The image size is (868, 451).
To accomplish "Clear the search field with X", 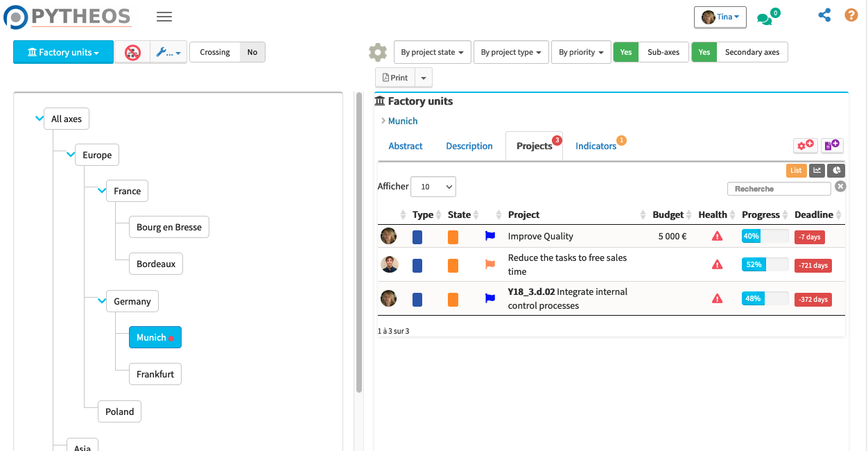I will (840, 186).
